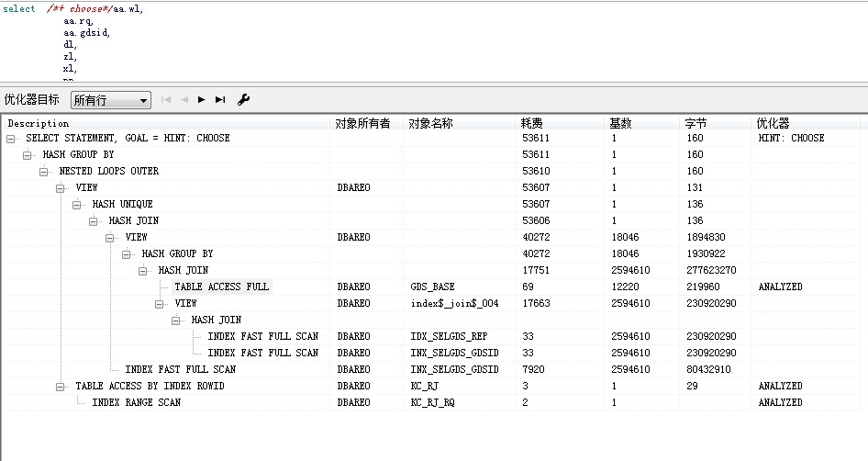Click the 基数 column header
Screen dimensions: 868x461
(641, 123)
